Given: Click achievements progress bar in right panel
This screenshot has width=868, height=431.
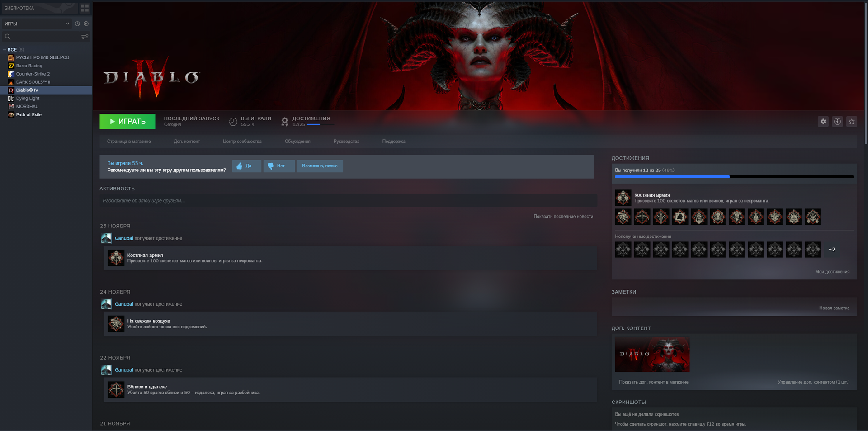Looking at the screenshot, I should pyautogui.click(x=734, y=177).
